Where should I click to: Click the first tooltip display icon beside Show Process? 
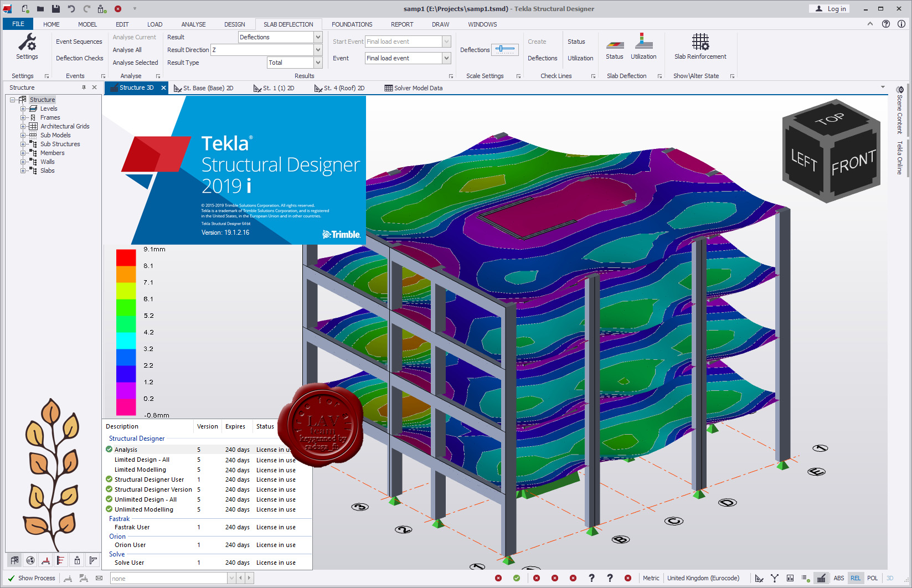68,578
